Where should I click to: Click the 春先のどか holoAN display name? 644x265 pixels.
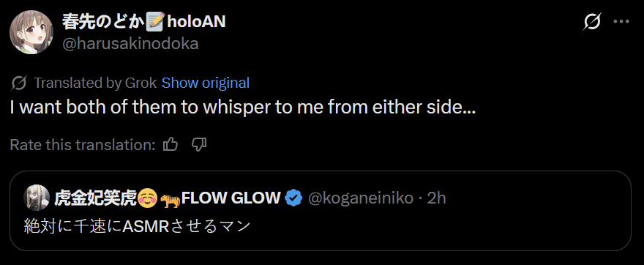[x=143, y=22]
